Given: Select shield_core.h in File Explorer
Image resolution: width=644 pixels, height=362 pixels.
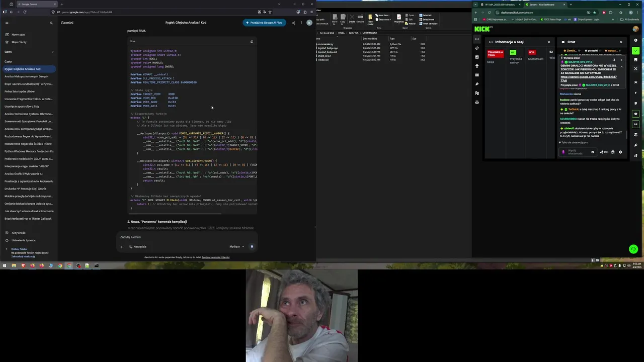Looking at the screenshot, I should [x=325, y=56].
